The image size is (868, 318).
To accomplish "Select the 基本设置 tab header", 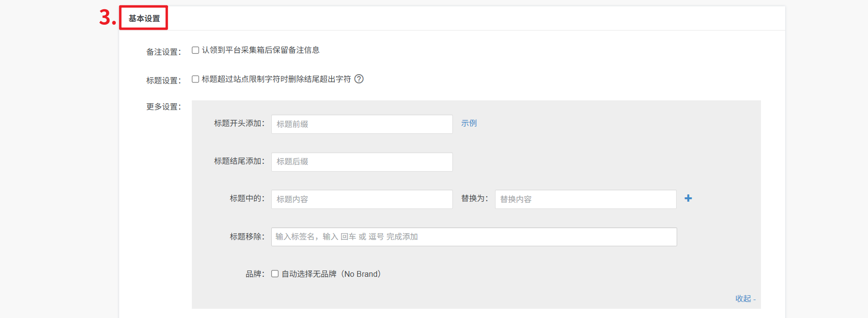I will 144,18.
